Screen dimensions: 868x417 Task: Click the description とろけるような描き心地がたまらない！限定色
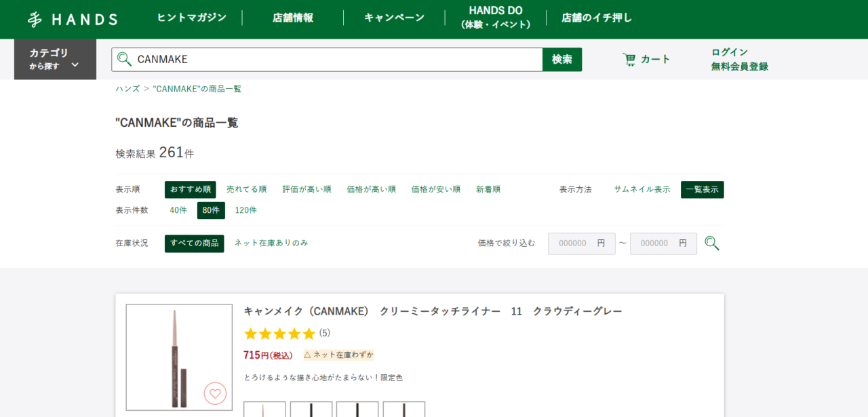[323, 378]
